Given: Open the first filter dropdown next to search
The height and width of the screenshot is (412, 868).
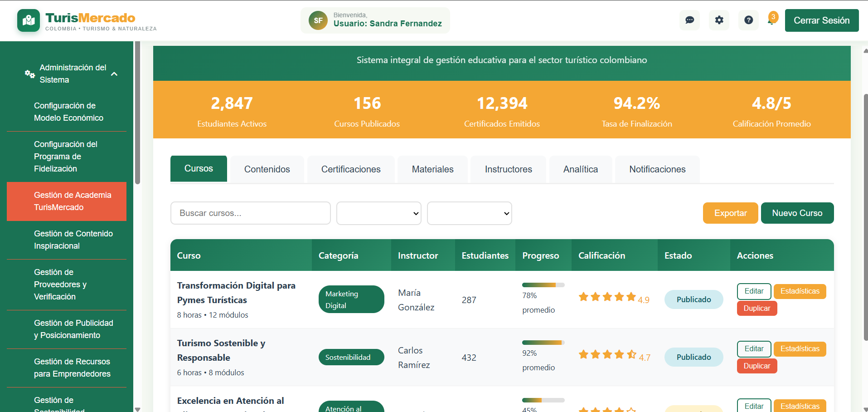Looking at the screenshot, I should point(378,213).
